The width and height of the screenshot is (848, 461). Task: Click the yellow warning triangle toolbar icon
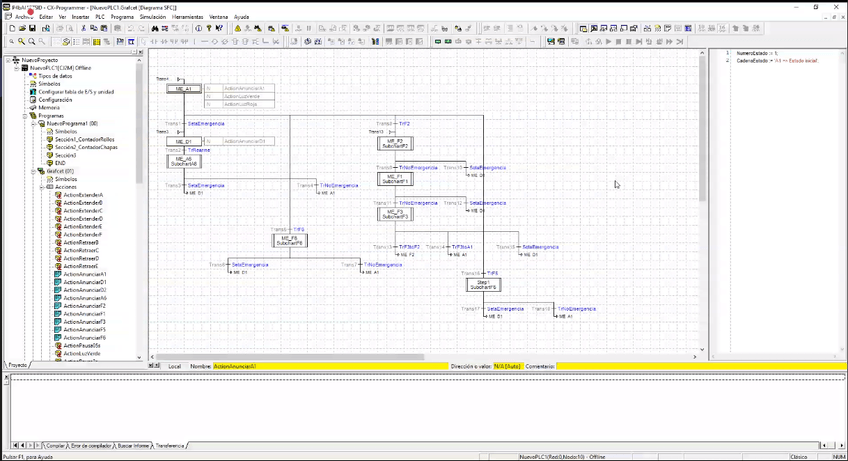coord(237,29)
